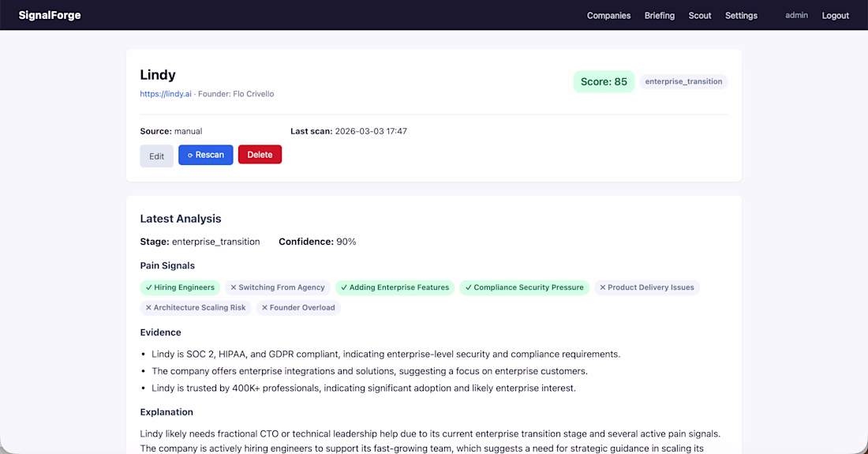
Task: Click the Score: 85 badge
Action: [604, 81]
